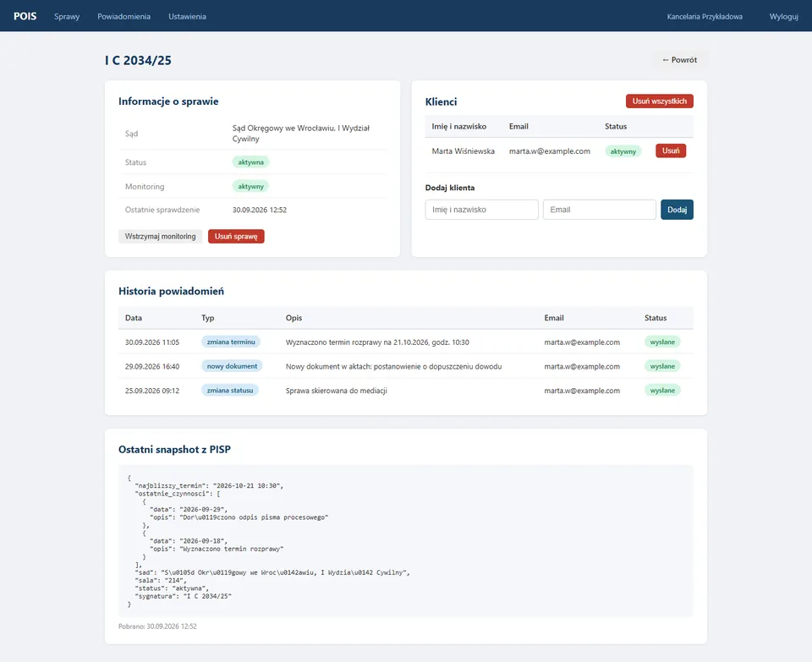Click the zmiana statusu type badge
812x662 pixels.
[230, 391]
